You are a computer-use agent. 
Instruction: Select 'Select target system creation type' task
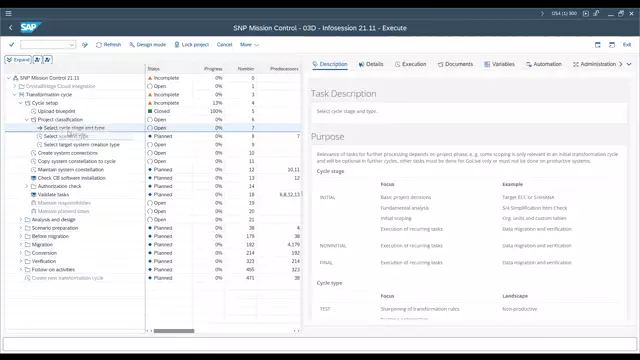[82, 144]
